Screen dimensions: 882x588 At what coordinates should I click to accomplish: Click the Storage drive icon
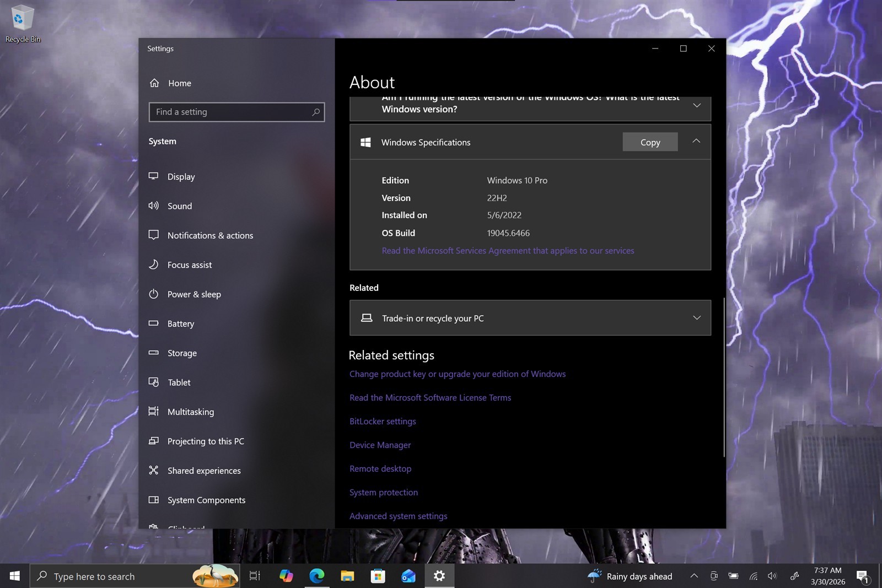[x=153, y=353]
